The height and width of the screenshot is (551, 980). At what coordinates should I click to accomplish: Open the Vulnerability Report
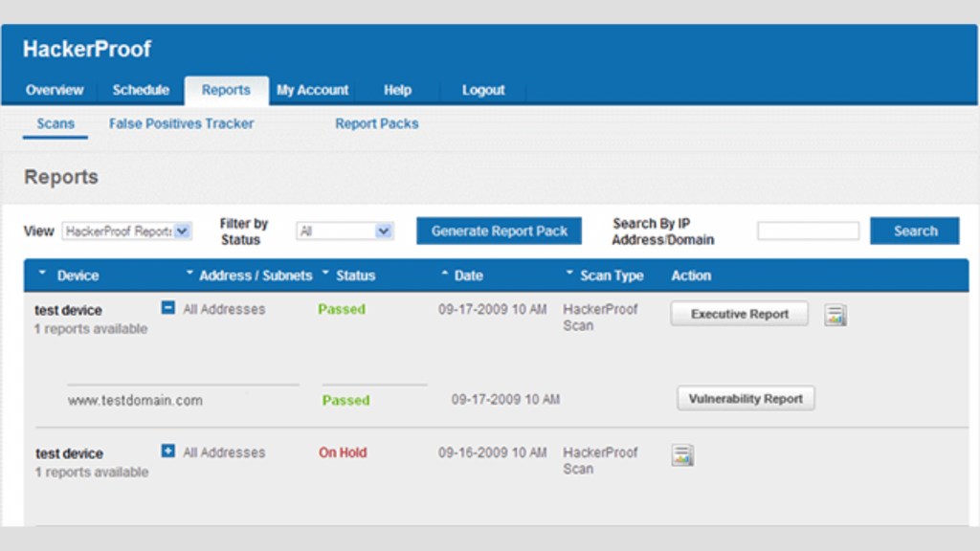click(746, 399)
